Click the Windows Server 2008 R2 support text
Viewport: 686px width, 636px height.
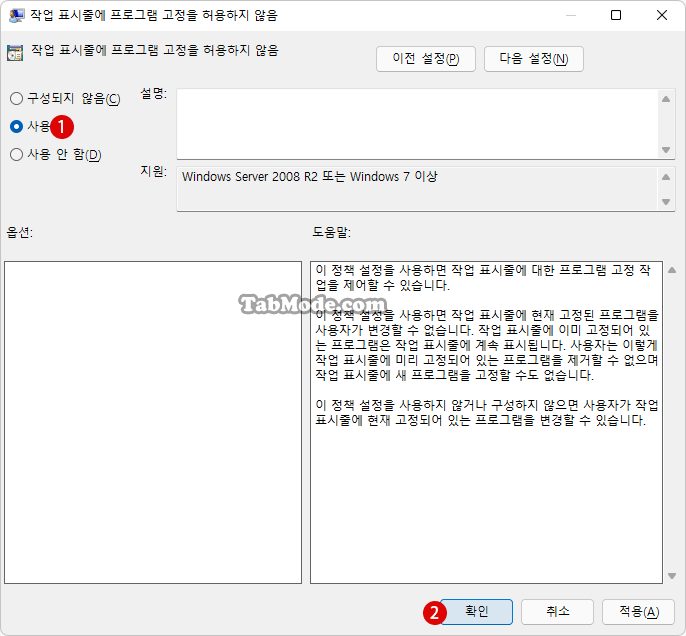tap(309, 177)
